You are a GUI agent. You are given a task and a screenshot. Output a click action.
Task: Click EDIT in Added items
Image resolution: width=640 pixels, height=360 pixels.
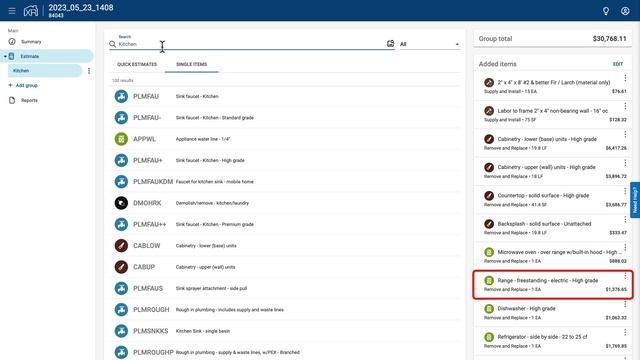tap(618, 64)
